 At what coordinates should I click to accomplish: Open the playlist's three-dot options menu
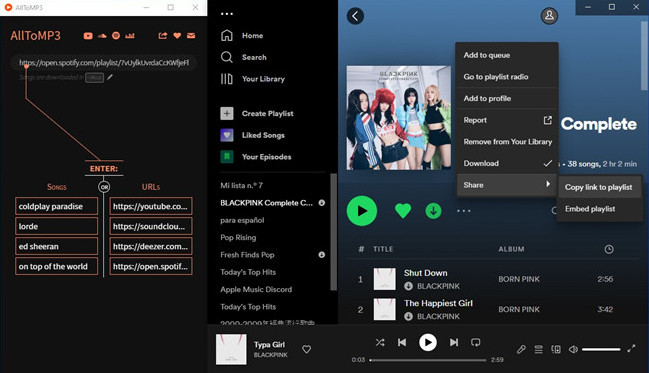[464, 211]
